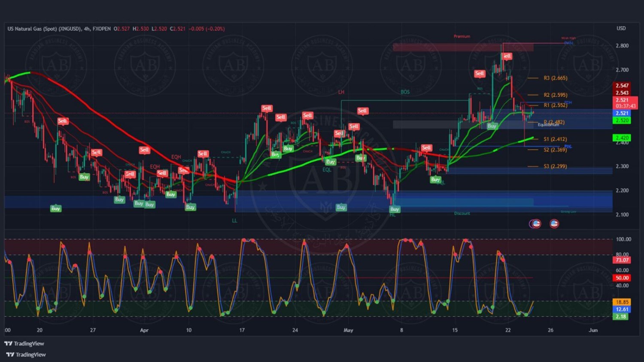The height and width of the screenshot is (362, 644).
Task: Click the 2.300 price axis label
Action: tap(622, 166)
